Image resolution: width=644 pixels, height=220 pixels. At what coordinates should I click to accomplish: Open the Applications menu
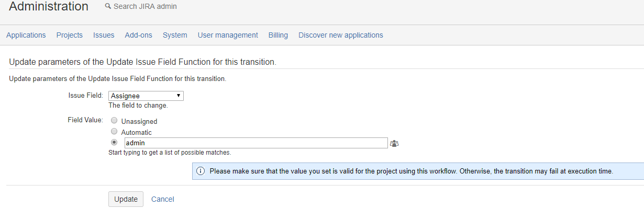pos(26,35)
